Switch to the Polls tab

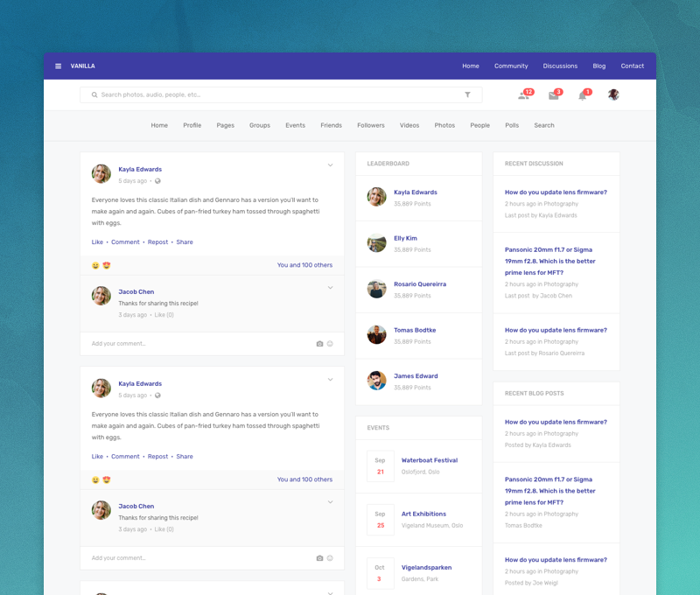pos(512,125)
